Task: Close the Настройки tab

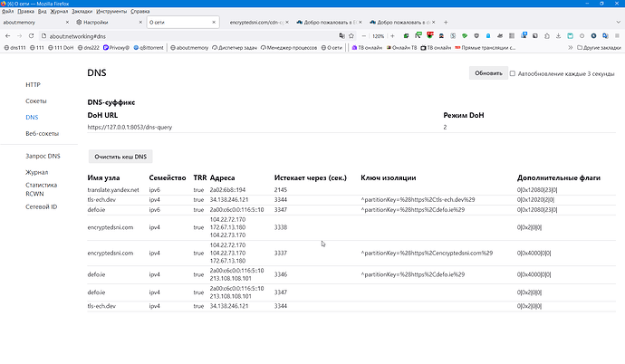Action: tap(140, 23)
